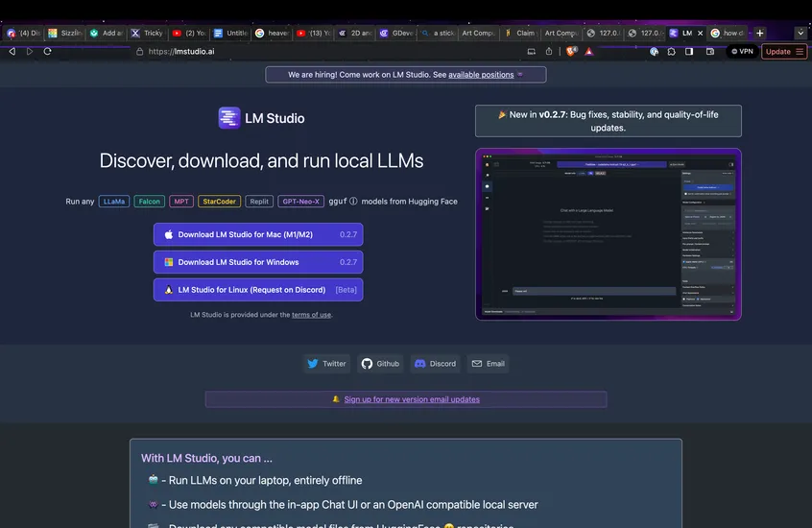
Task: Click the LM Studio logo icon
Action: click(x=228, y=118)
